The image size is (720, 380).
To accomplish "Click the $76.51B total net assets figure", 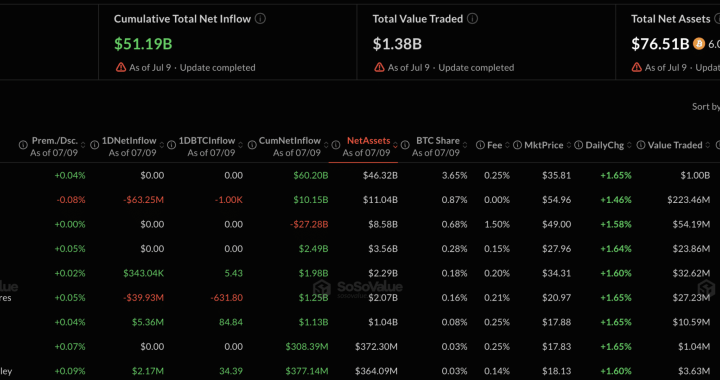I will pos(660,44).
